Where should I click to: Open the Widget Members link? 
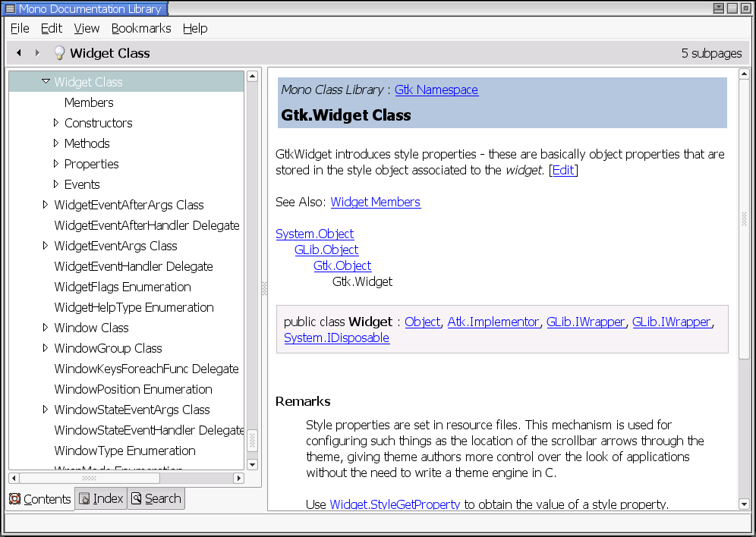pos(376,202)
